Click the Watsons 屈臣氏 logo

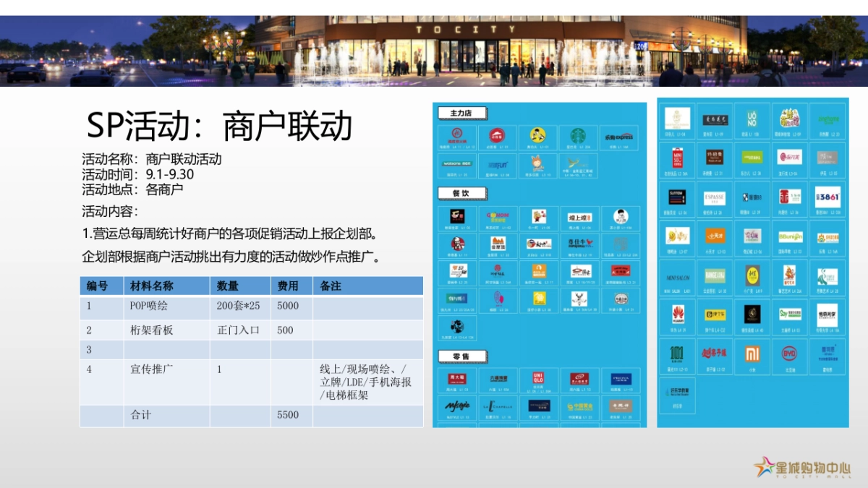pyautogui.click(x=459, y=163)
